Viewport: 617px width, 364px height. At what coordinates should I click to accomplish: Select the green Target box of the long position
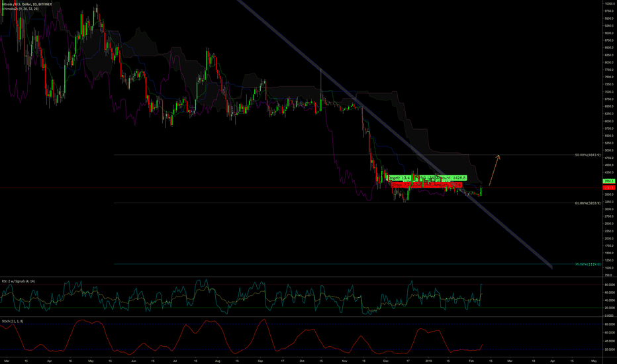tap(428, 178)
